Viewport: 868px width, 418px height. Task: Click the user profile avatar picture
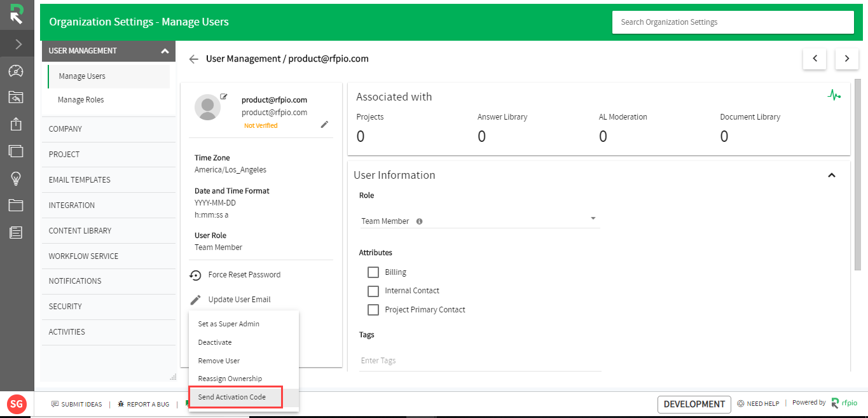point(207,107)
